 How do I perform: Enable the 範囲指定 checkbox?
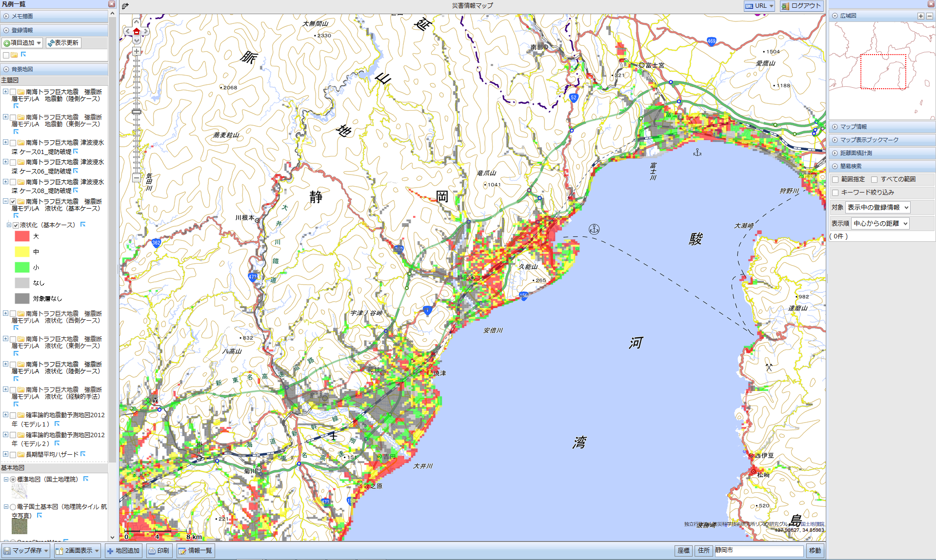[835, 179]
